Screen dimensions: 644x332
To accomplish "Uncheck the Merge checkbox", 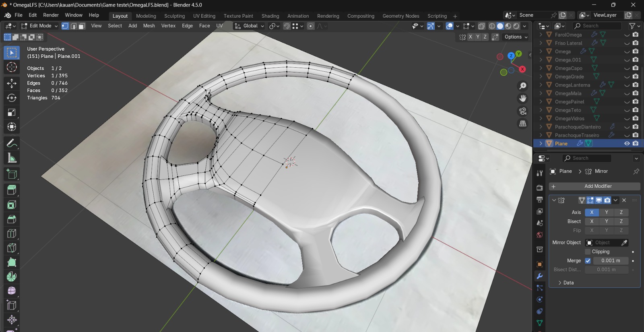I will point(588,261).
